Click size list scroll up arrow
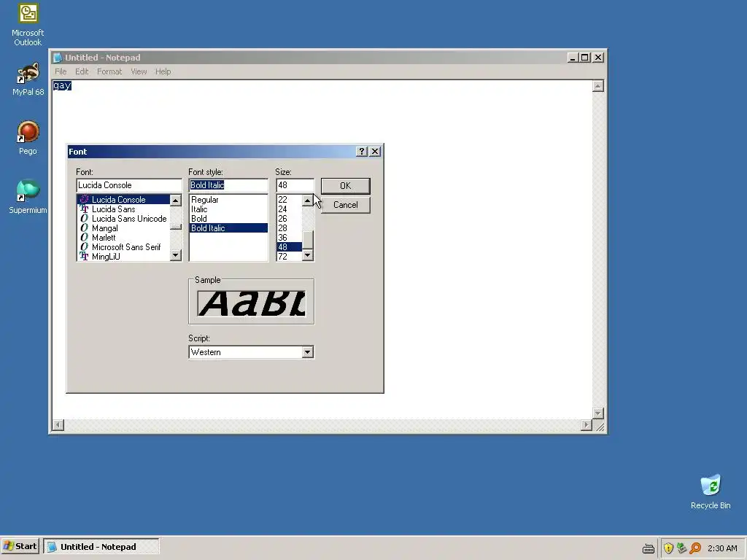This screenshot has height=560, width=747. (308, 201)
